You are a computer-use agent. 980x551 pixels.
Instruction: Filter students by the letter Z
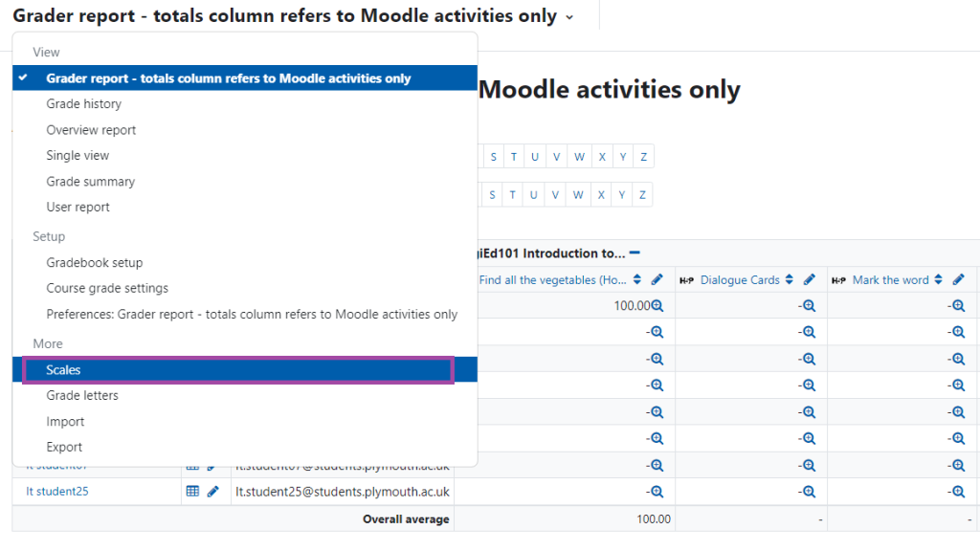pos(641,156)
